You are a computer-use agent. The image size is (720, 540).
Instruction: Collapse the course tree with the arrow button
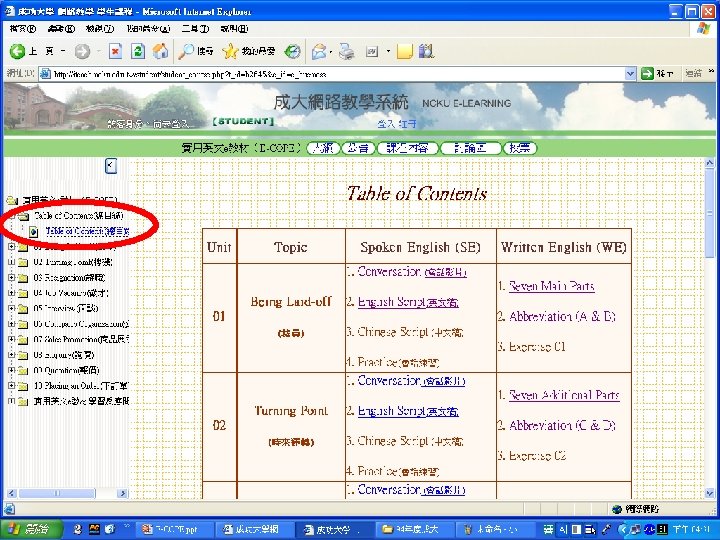click(x=111, y=166)
